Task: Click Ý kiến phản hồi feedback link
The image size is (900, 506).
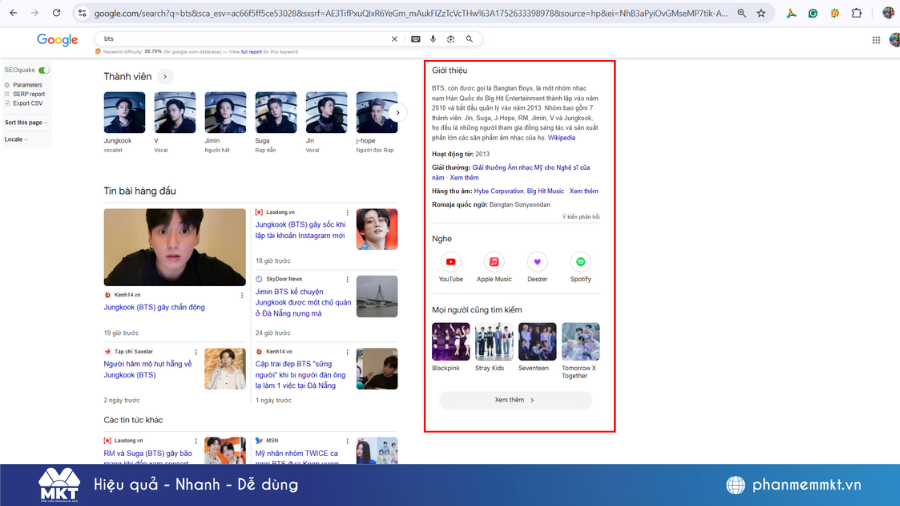Action: click(581, 217)
